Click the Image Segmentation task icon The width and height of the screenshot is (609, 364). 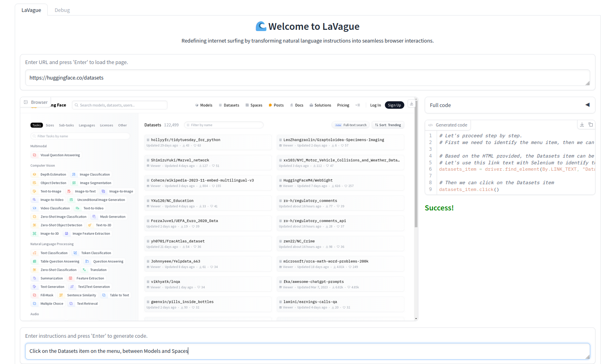[74, 183]
